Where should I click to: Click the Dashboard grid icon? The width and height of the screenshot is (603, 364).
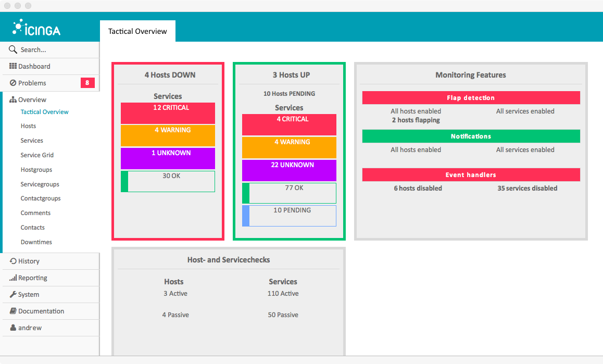[13, 66]
